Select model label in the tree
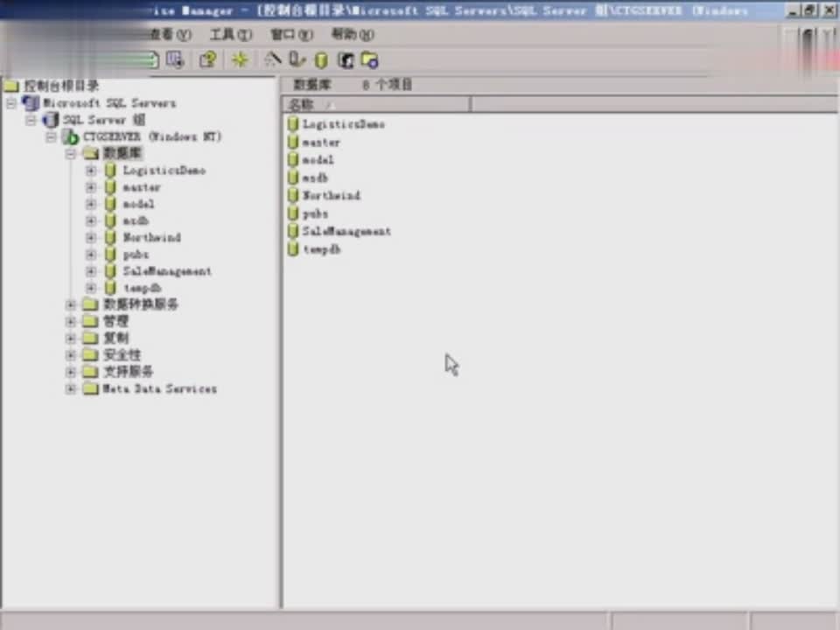Screen dimensions: 840x630 [139, 204]
